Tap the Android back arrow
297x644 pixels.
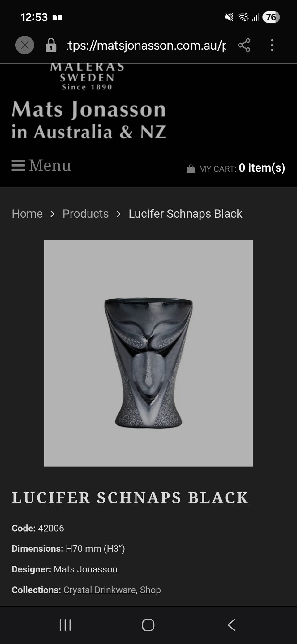pos(231,625)
